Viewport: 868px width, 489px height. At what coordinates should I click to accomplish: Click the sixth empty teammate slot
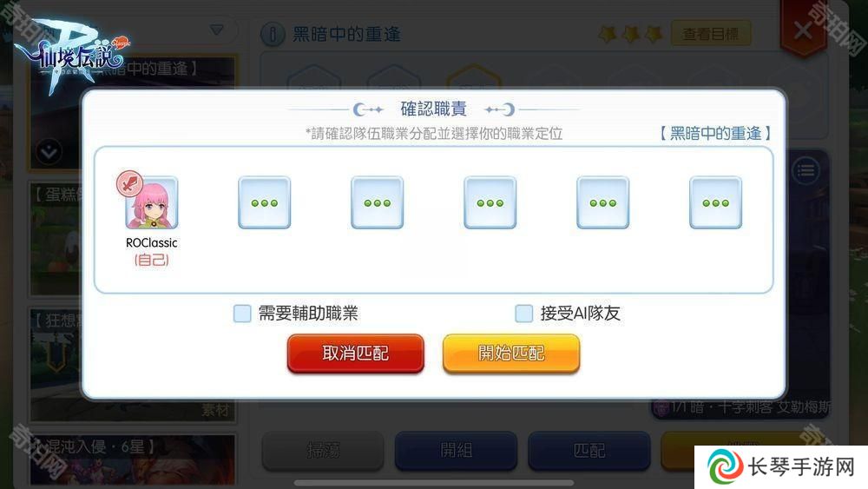click(716, 202)
